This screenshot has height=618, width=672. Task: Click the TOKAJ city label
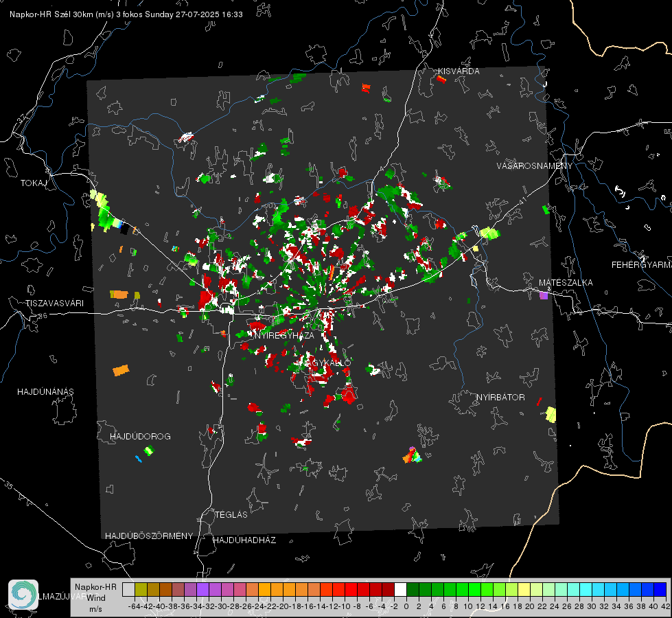[x=34, y=183]
